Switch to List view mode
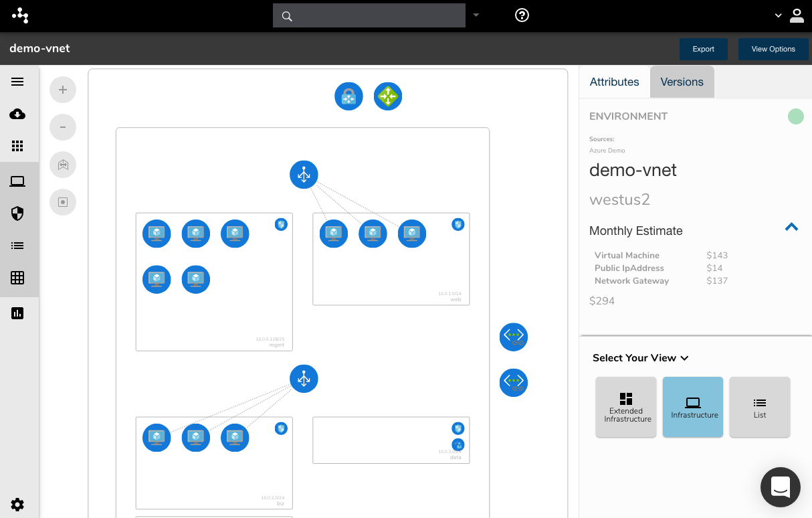Screen dimensions: 812x518 759,406
